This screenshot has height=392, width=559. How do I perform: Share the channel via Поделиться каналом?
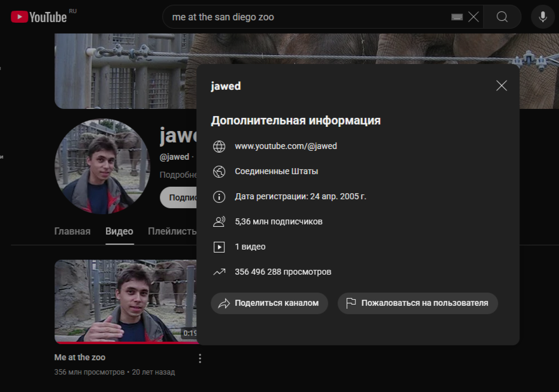269,303
